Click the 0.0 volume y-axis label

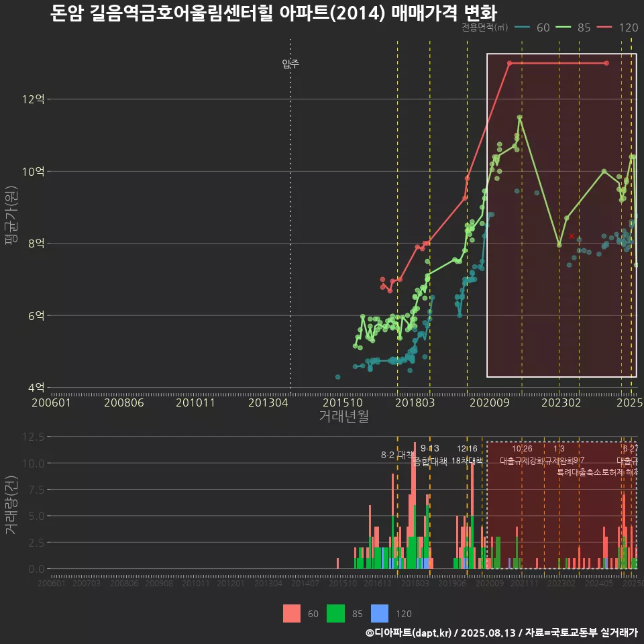pos(36,569)
